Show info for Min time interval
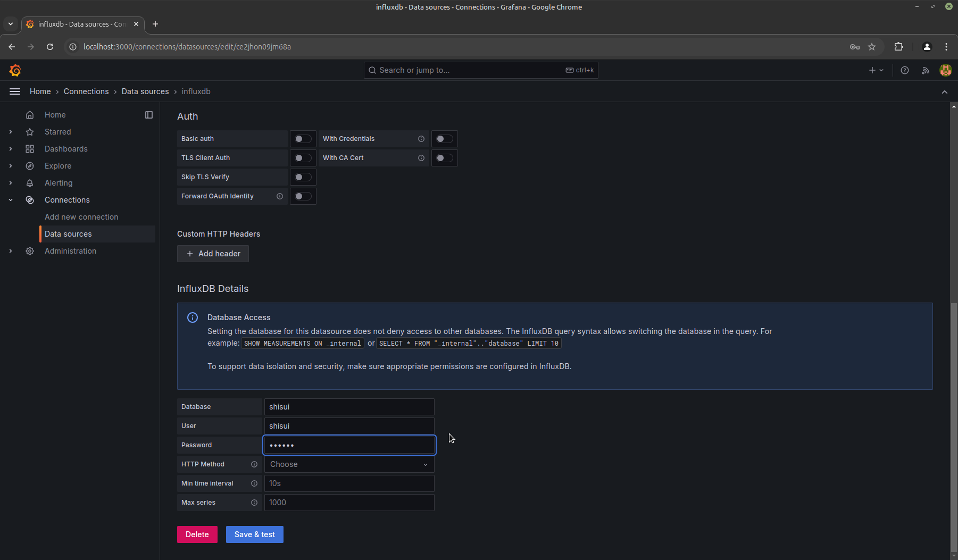The width and height of the screenshot is (958, 560). pyautogui.click(x=254, y=483)
